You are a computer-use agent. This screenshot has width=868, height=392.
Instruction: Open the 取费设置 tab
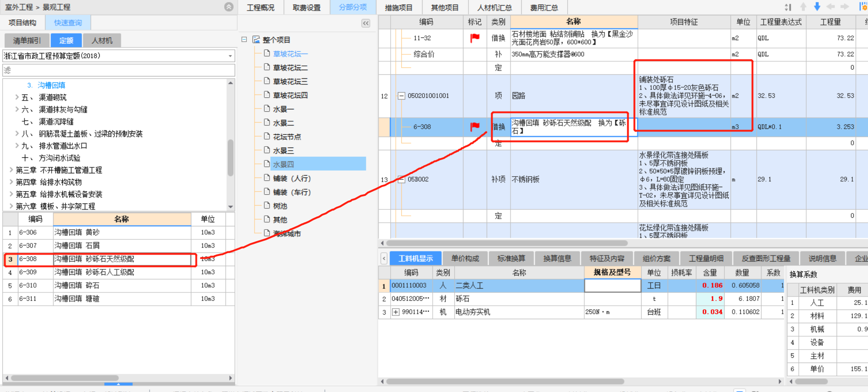(307, 7)
